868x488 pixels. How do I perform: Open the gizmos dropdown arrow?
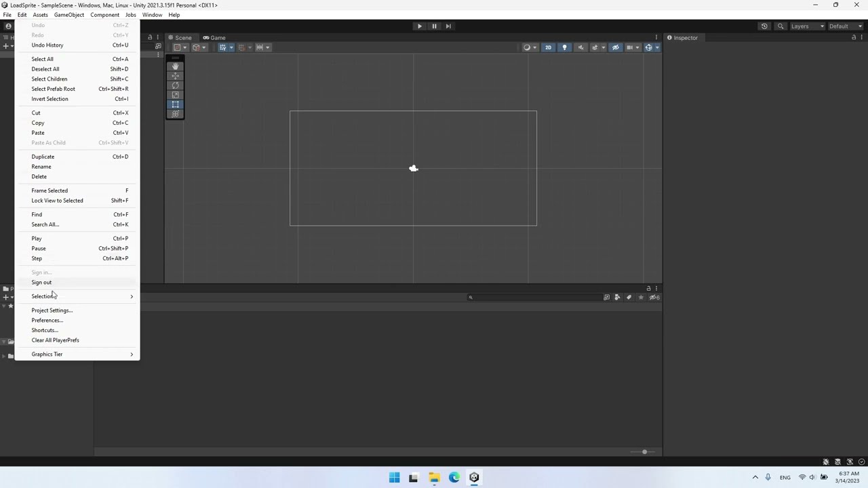[656, 47]
